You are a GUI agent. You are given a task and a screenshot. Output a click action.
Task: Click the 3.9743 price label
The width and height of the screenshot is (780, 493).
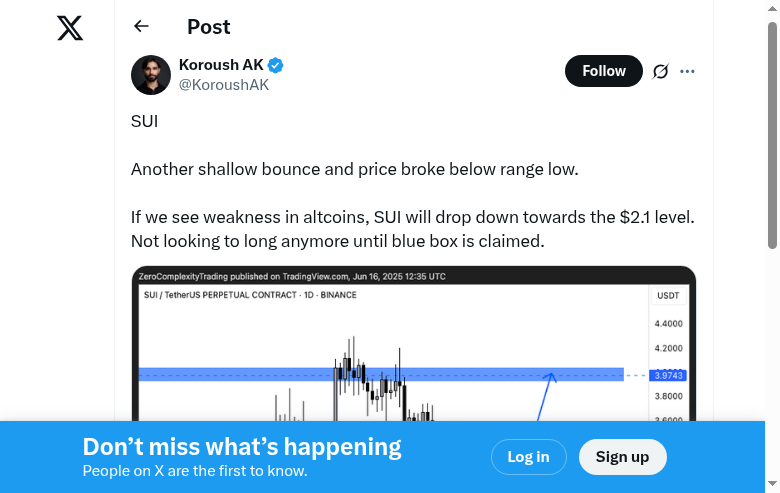[x=667, y=376]
